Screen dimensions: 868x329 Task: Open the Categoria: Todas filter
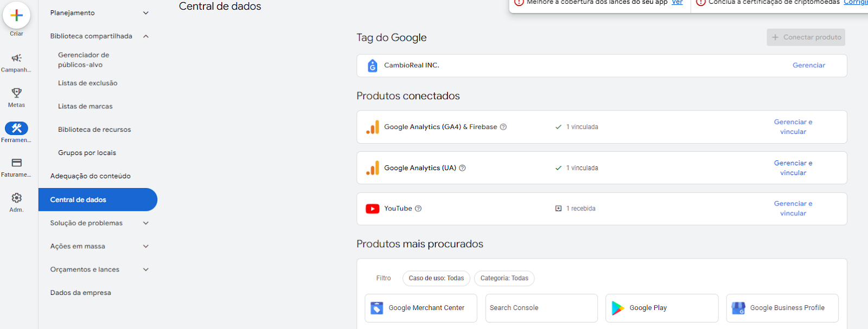point(504,278)
